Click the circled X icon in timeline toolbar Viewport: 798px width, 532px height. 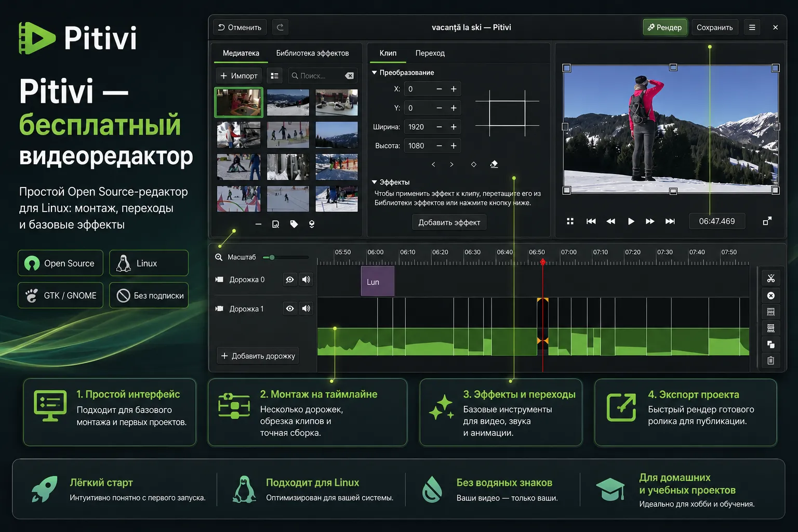pos(770,296)
